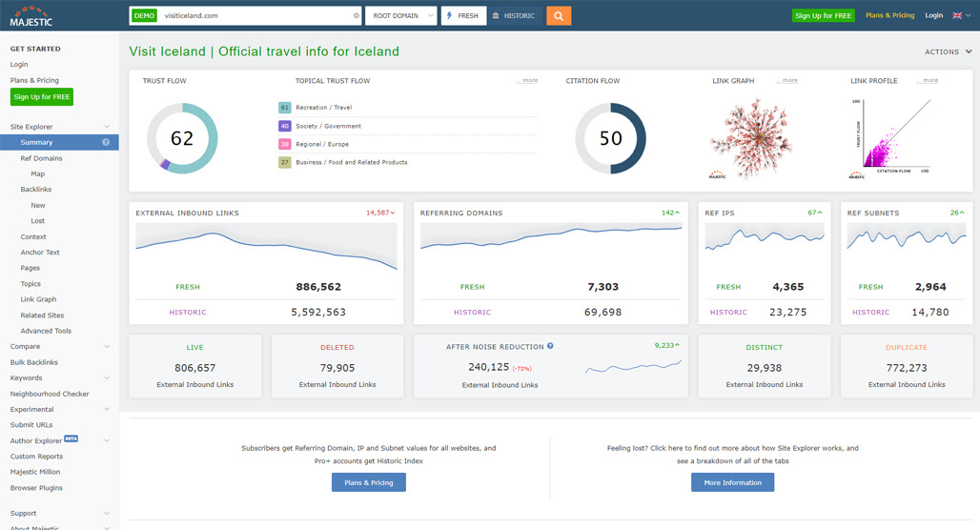Click Login in the header
Viewport: 980px width, 530px height.
(933, 15)
